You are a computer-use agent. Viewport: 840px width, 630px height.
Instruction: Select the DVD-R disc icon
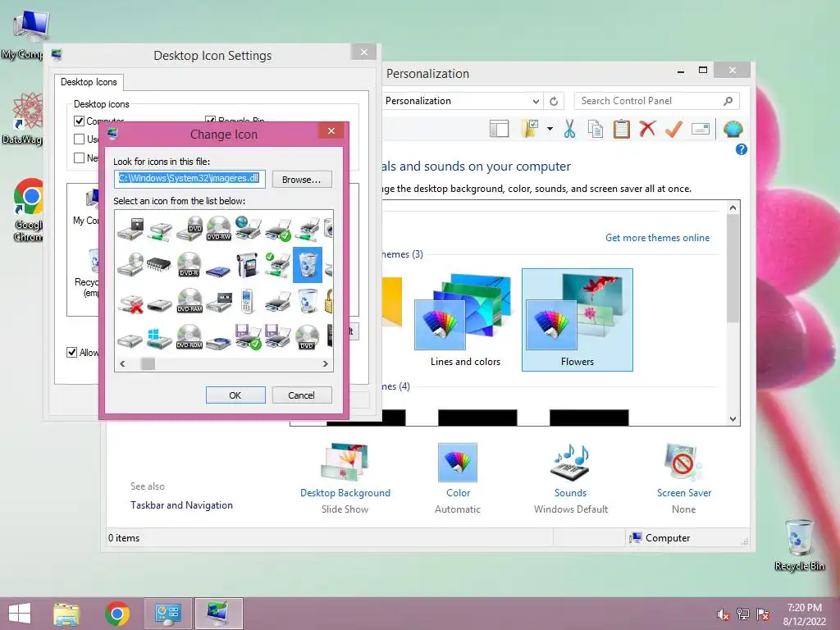pos(189,264)
